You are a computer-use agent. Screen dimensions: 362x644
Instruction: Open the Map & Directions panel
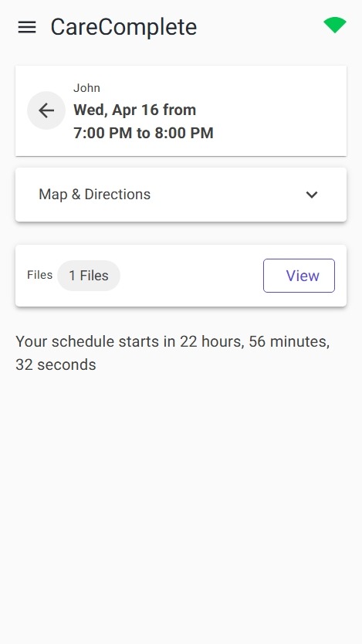click(181, 195)
